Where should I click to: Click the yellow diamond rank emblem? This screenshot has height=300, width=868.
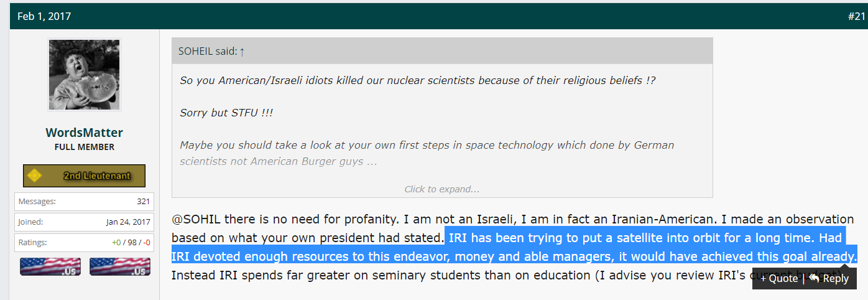[35, 176]
